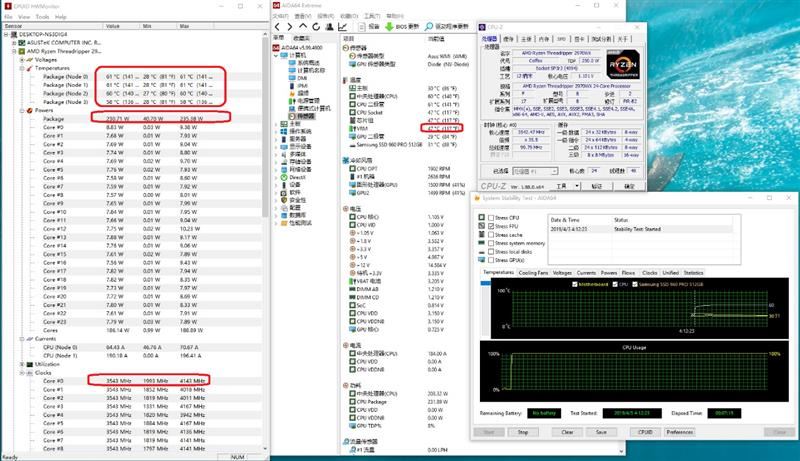Open the HWMonitor View menu
The height and width of the screenshot is (461, 800).
pyautogui.click(x=24, y=17)
